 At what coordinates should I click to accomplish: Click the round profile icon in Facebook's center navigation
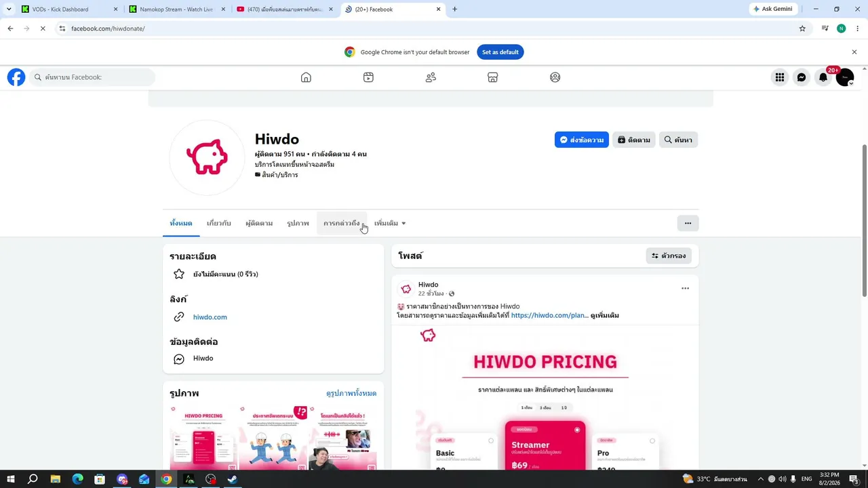(555, 77)
